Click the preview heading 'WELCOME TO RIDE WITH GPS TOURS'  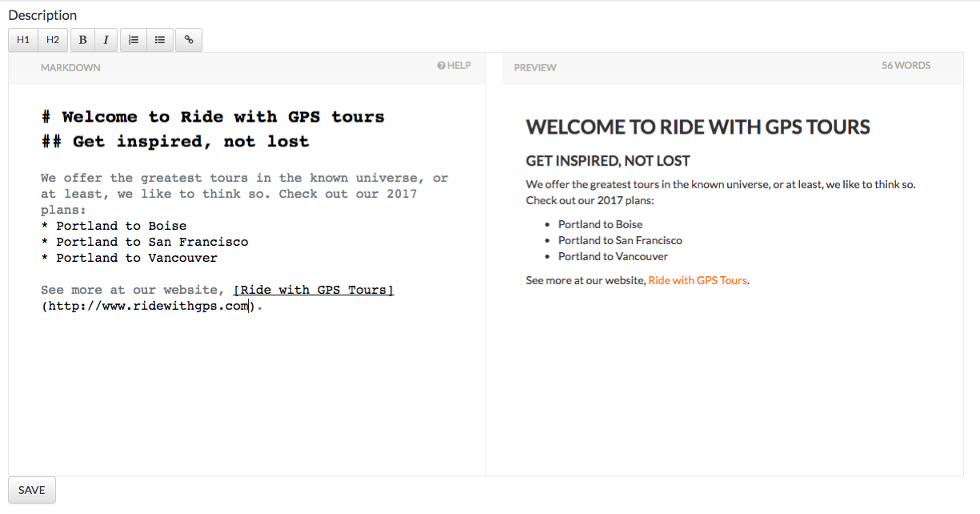[698, 127]
